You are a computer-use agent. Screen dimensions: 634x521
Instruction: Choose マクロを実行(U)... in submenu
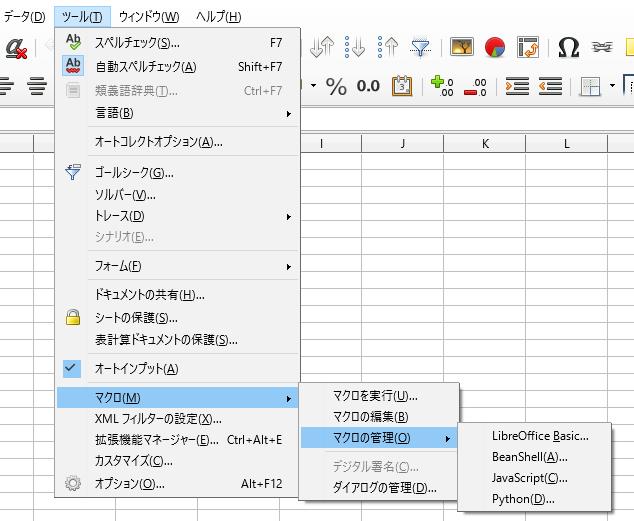379,396
